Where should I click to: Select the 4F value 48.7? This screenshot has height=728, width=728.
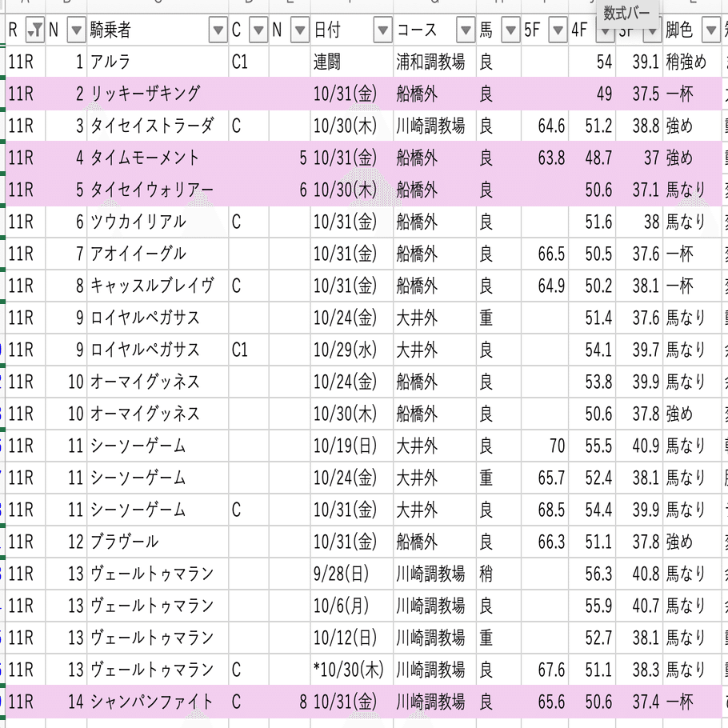tap(592, 158)
